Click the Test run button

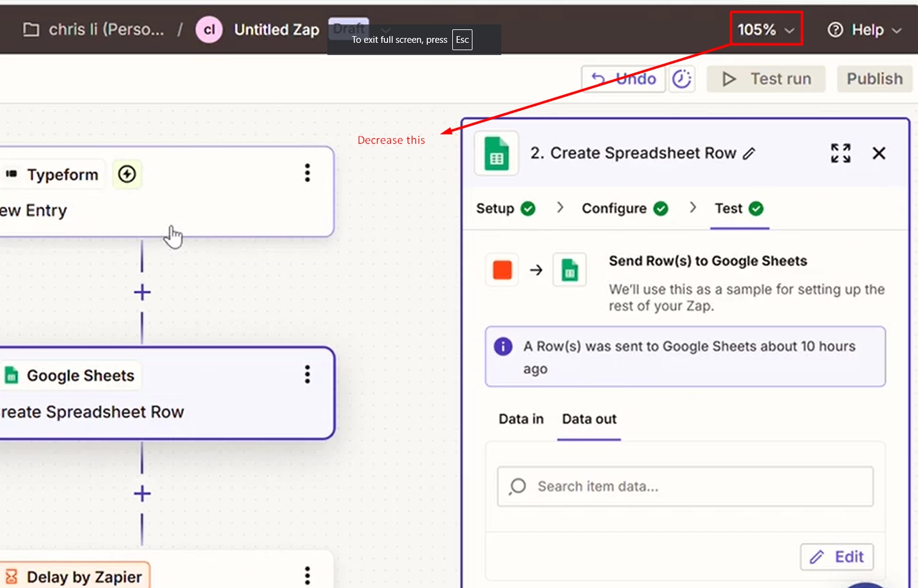[x=766, y=79]
